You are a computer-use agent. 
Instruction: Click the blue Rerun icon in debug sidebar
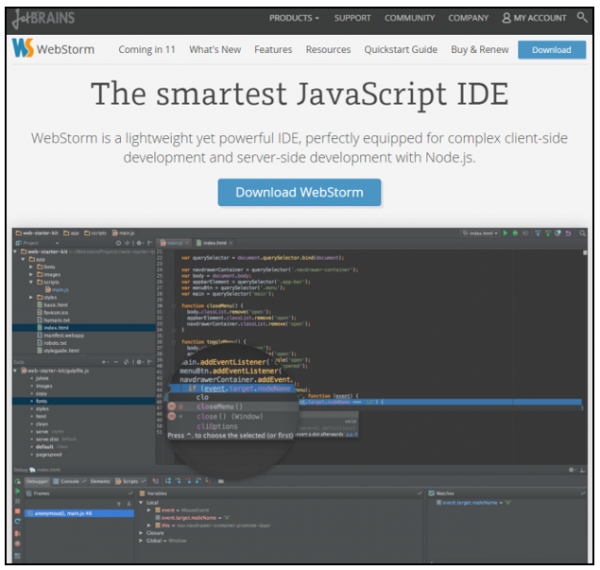[x=17, y=521]
